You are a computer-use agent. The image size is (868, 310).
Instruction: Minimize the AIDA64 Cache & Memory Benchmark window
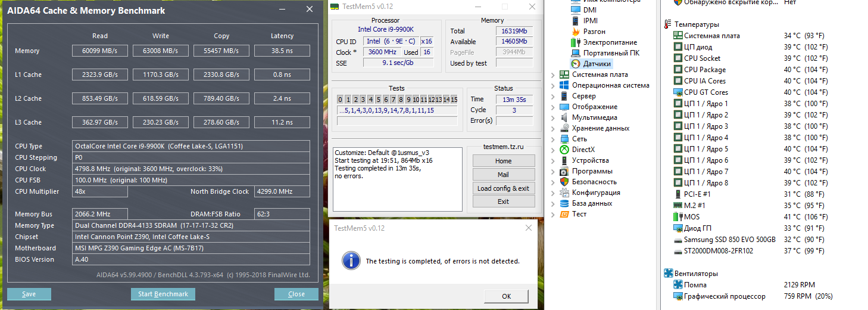[281, 10]
